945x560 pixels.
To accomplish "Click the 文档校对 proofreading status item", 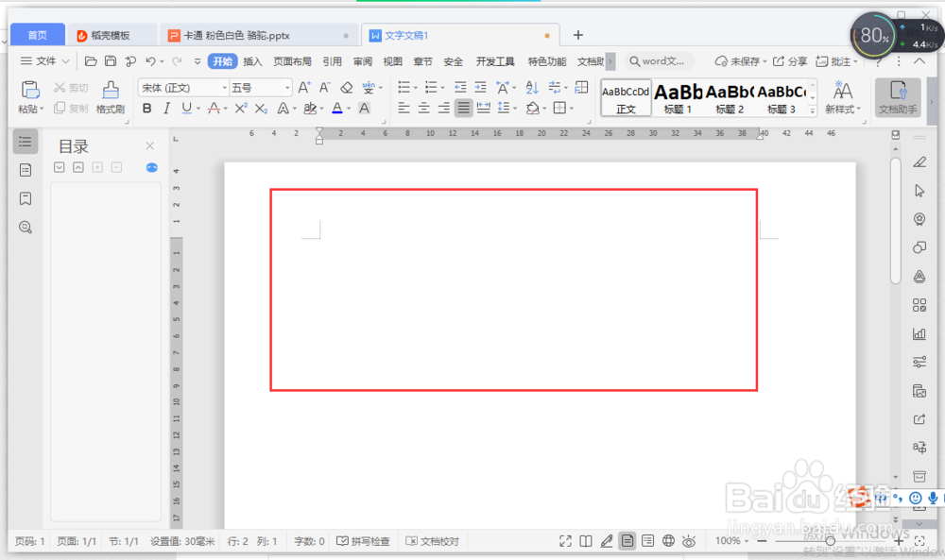I will [432, 541].
